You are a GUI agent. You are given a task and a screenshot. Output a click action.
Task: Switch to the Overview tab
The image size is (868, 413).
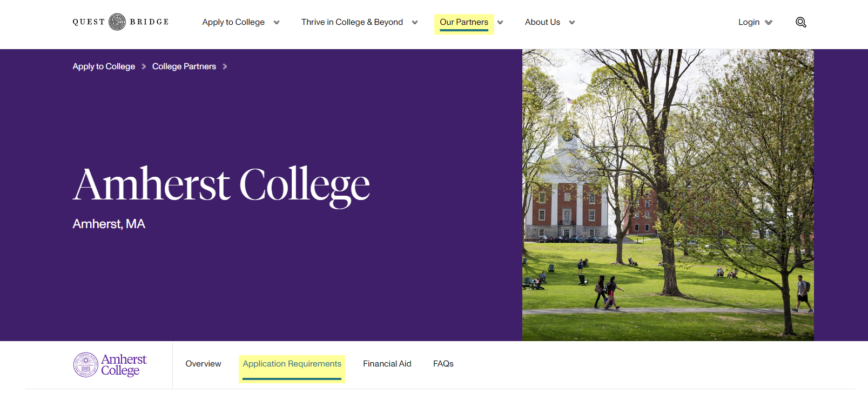(203, 364)
